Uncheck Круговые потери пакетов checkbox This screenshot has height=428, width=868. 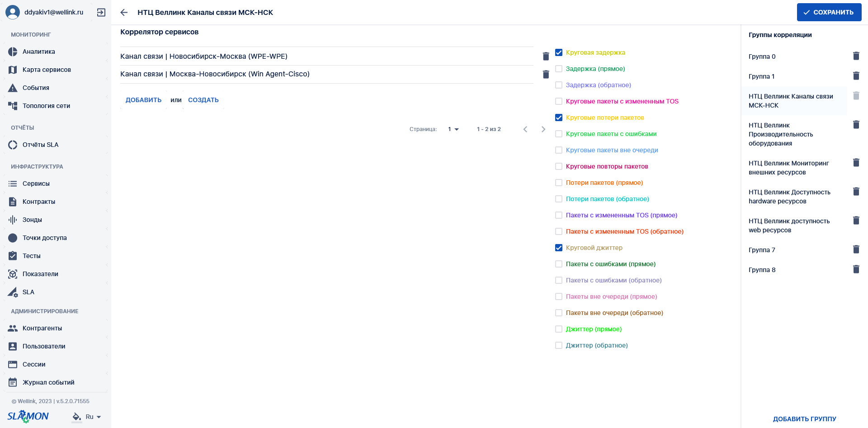click(x=559, y=118)
